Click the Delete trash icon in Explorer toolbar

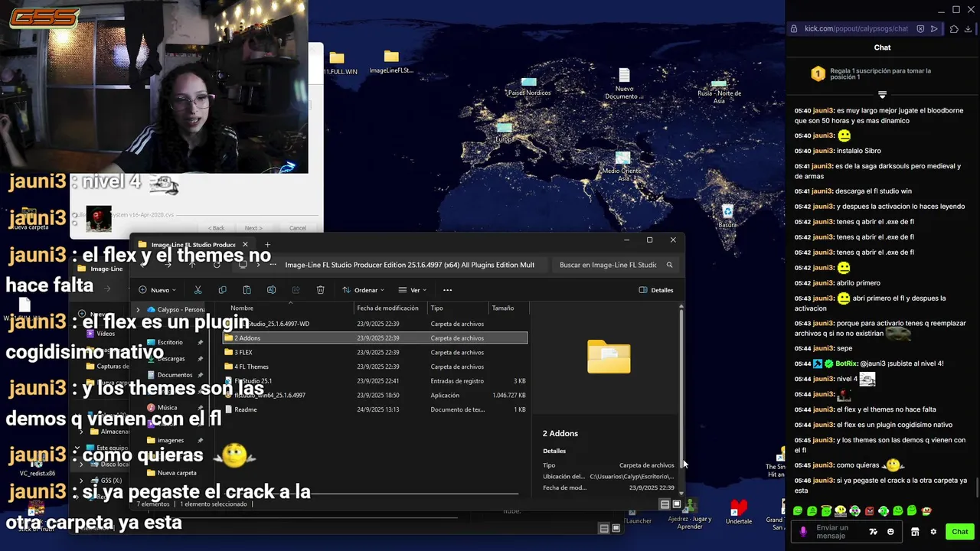click(x=320, y=290)
